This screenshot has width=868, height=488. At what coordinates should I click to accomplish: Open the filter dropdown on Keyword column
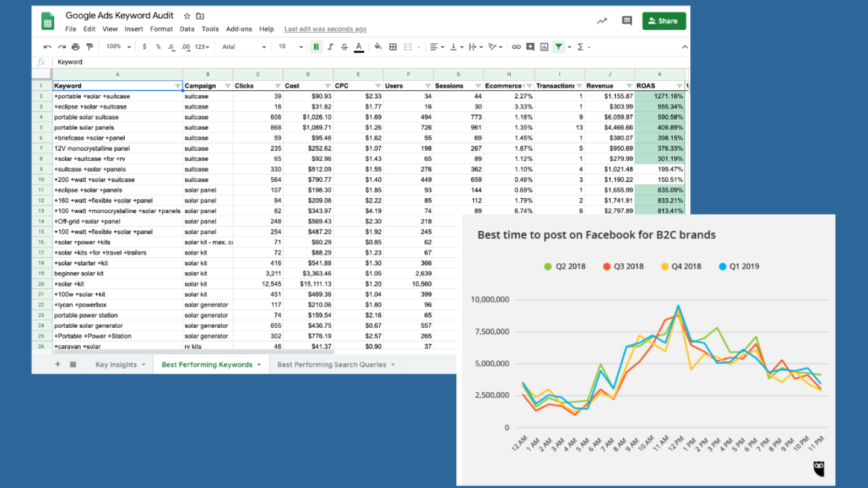pyautogui.click(x=177, y=86)
